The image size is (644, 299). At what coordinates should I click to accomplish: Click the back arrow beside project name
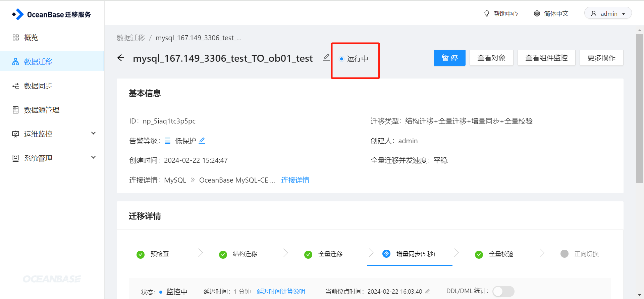click(121, 58)
